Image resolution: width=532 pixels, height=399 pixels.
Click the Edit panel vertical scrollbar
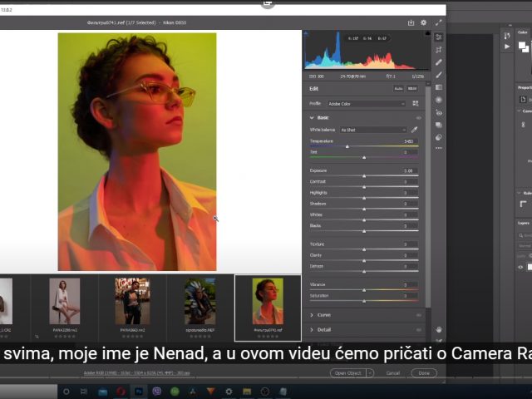point(428,197)
